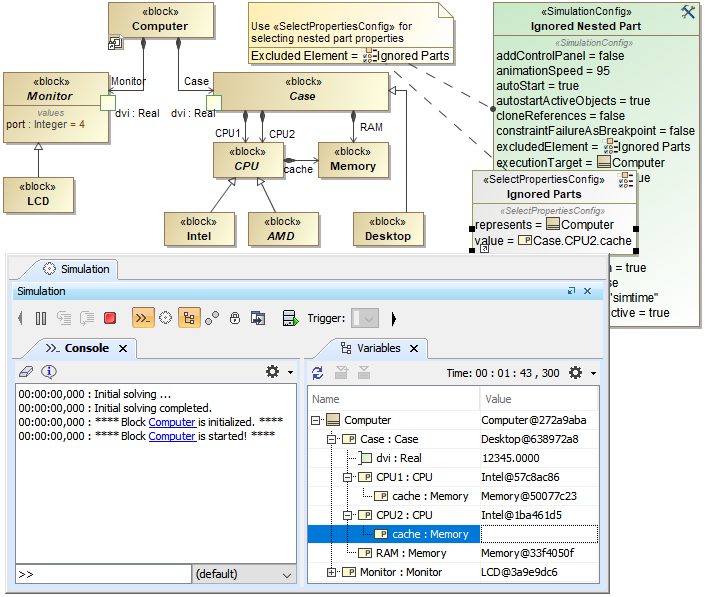
Task: Expand the Monitor : Monitor tree node
Action: pos(332,572)
